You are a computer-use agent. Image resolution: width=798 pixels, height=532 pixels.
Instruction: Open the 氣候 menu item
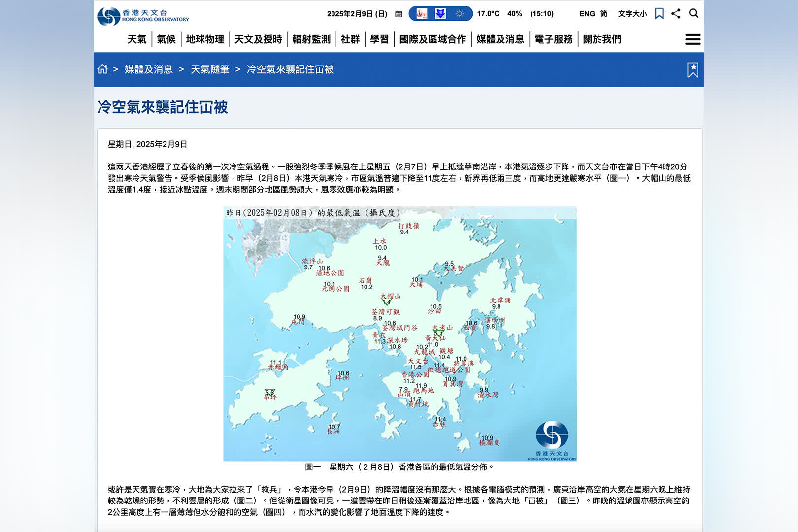pos(166,39)
